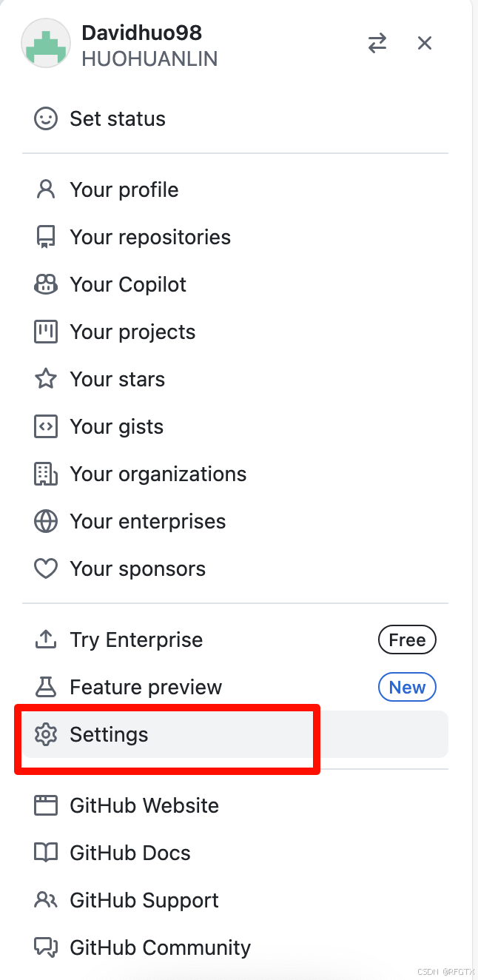Open Your repositories
The image size is (478, 980).
coord(149,238)
